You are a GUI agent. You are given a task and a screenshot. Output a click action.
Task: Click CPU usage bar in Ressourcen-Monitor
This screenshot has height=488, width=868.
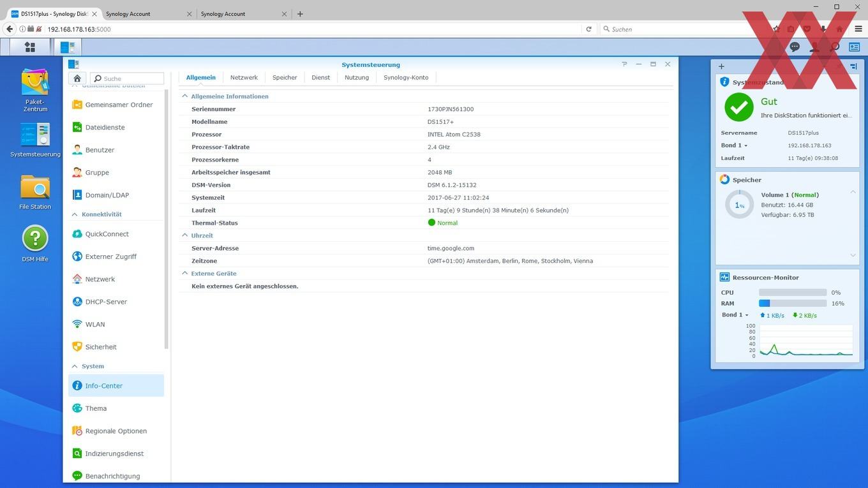(x=792, y=293)
